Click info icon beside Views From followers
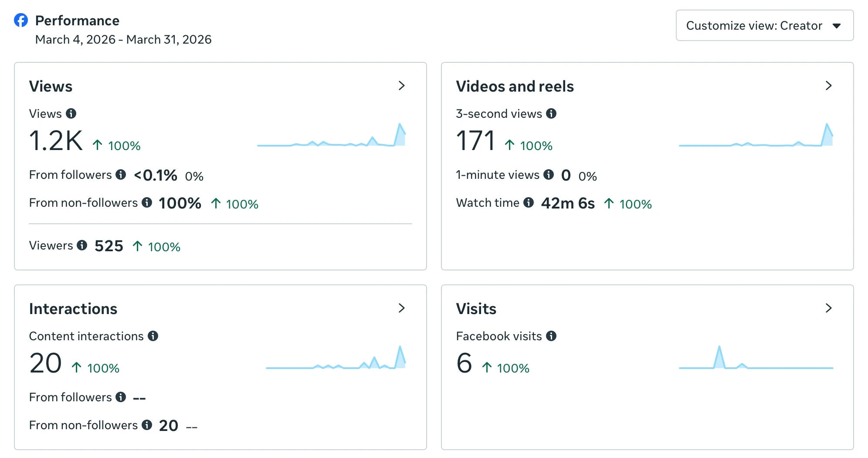868x458 pixels. [121, 175]
